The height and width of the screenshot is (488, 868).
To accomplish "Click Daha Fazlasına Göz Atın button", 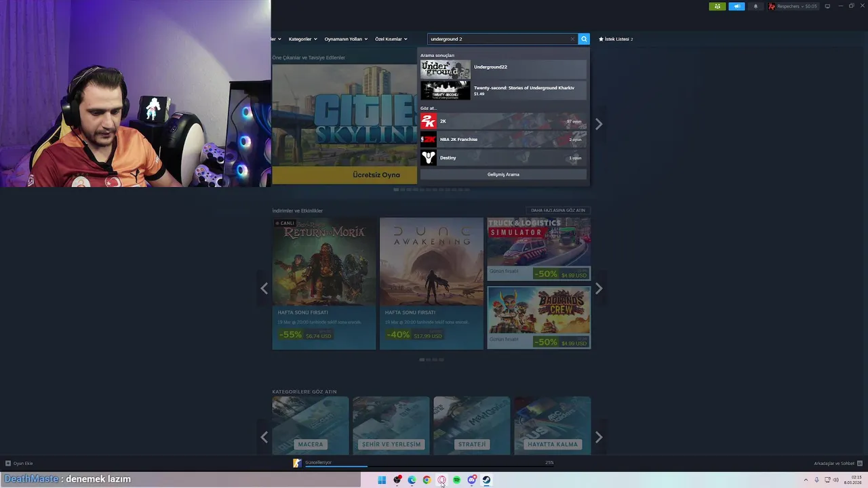I will (x=558, y=210).
